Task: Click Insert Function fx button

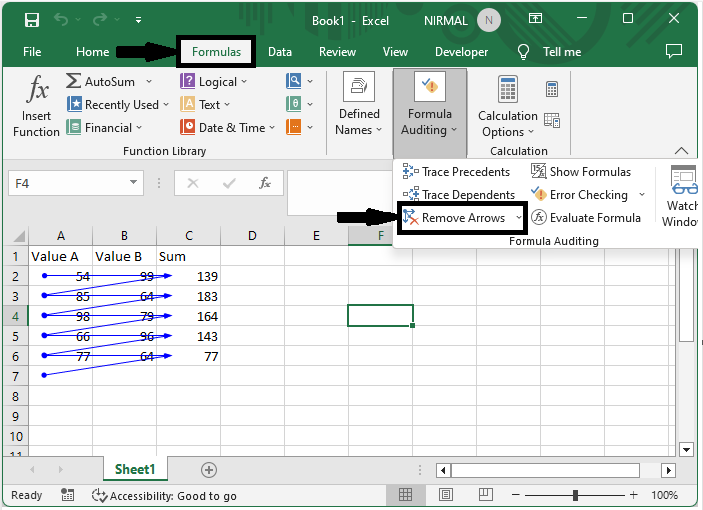Action: [36, 106]
